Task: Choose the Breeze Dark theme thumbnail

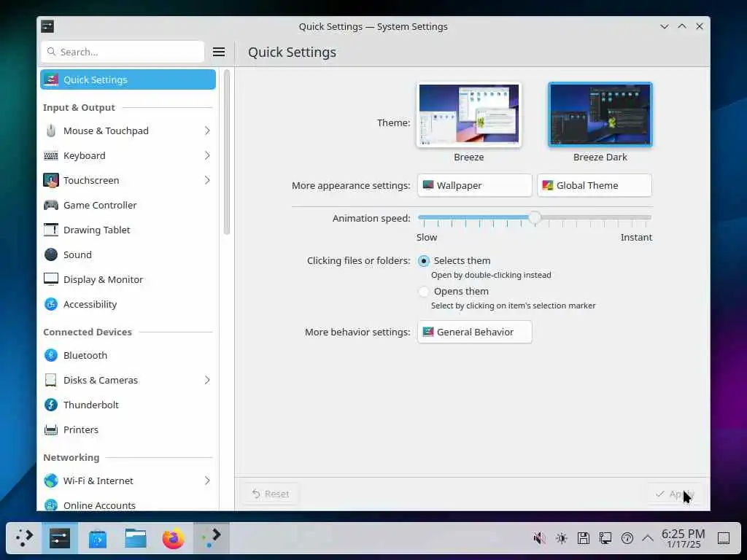Action: coord(600,114)
